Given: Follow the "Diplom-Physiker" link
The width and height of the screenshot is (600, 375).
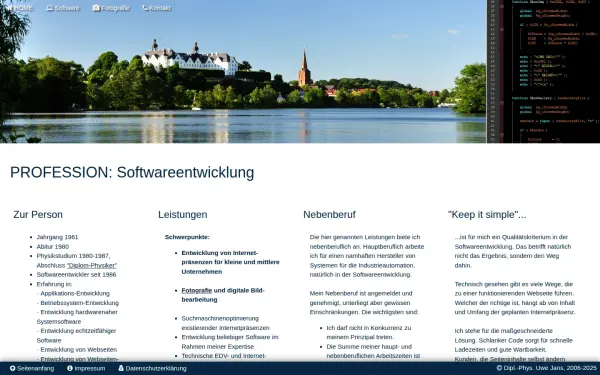Looking at the screenshot, I should tap(92, 265).
